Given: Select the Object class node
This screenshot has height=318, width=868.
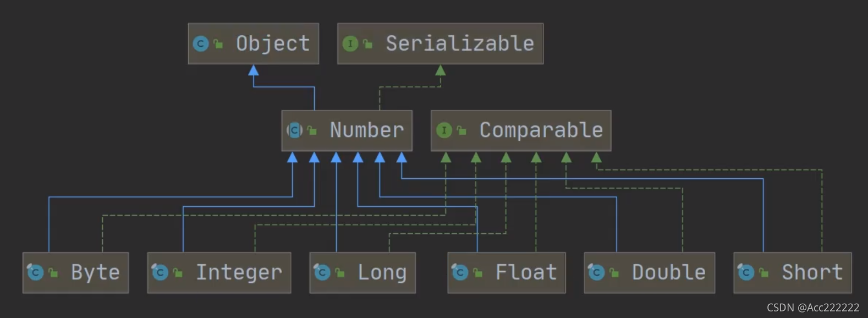Looking at the screenshot, I should (253, 43).
